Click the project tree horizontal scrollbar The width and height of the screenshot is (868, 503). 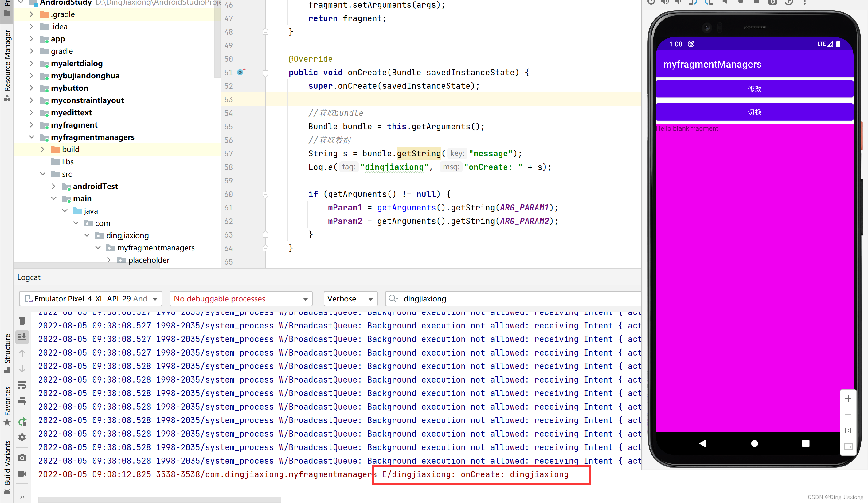pos(86,265)
